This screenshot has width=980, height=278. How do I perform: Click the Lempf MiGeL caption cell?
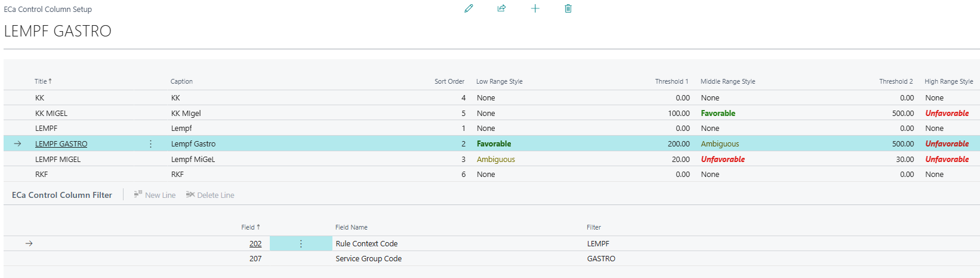coord(193,160)
